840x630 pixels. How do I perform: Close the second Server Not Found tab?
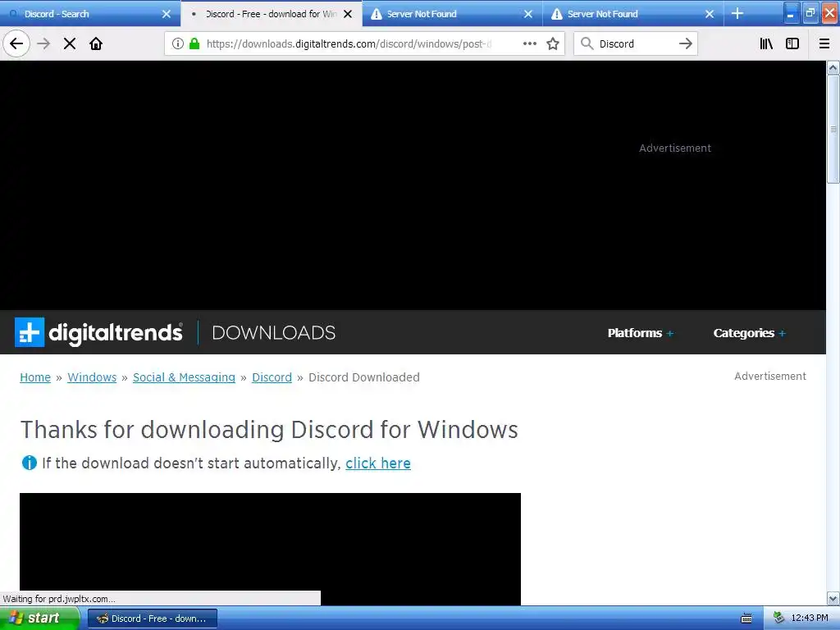[x=710, y=14]
